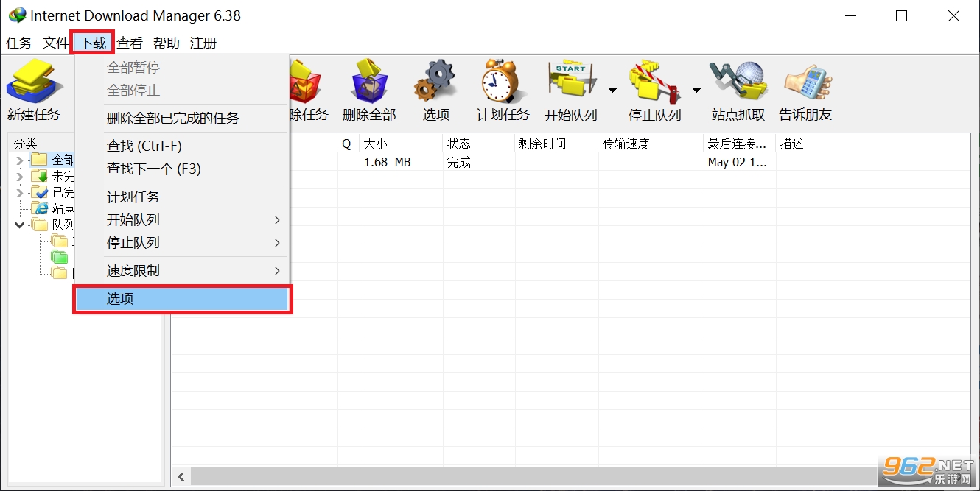Select the finished (已完) folder icon in tree
The width and height of the screenshot is (980, 491).
(x=39, y=193)
